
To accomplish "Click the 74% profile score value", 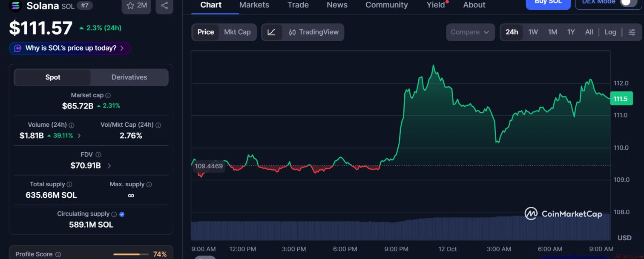I will pos(160,254).
